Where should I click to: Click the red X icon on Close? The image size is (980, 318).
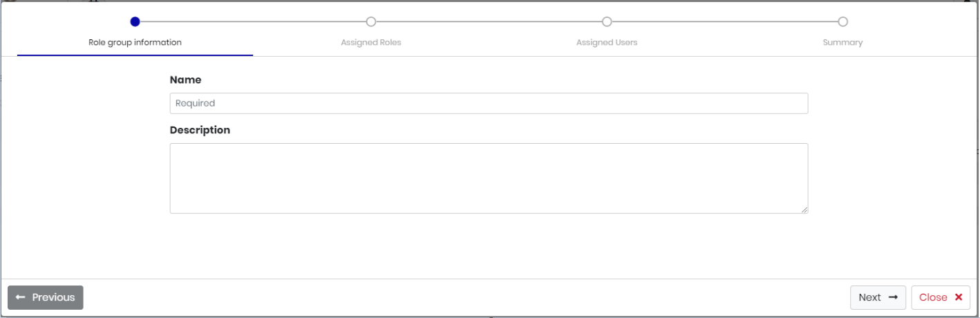tap(959, 297)
